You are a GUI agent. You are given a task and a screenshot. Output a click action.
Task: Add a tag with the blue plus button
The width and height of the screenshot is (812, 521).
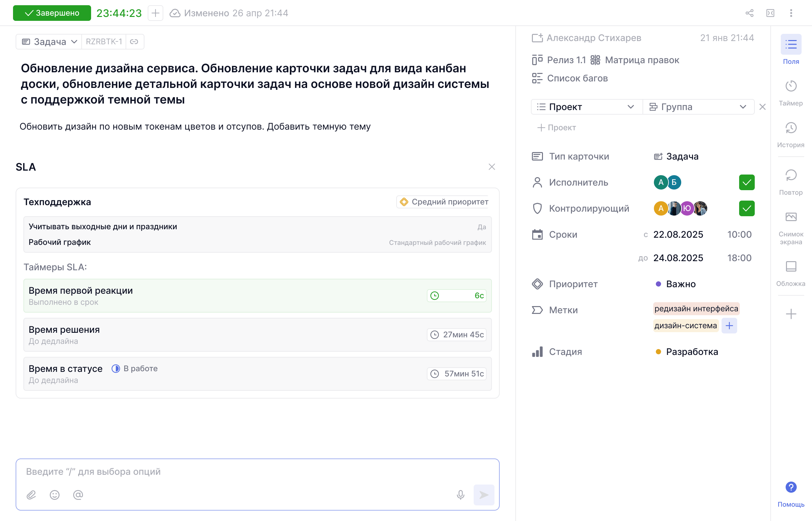pyautogui.click(x=729, y=325)
